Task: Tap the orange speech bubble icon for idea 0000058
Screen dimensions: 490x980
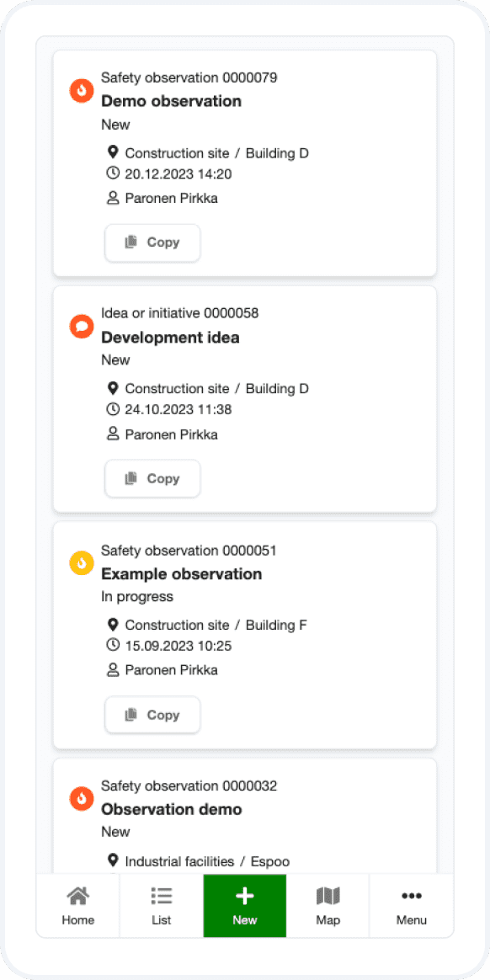Action: [x=82, y=327]
